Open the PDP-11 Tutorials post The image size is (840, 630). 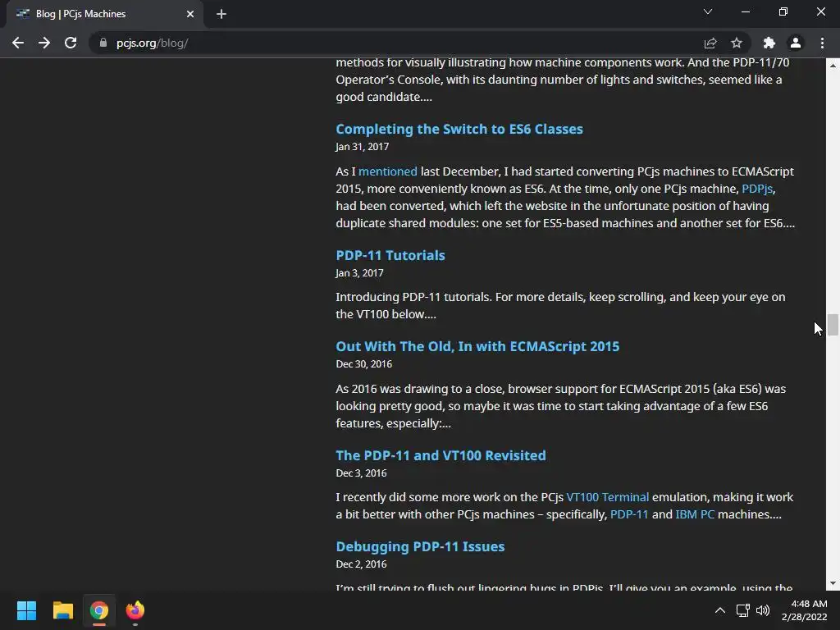pos(390,256)
